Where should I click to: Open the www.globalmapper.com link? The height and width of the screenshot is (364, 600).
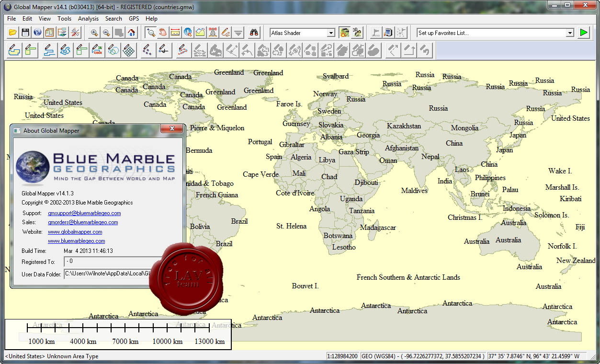tap(75, 232)
